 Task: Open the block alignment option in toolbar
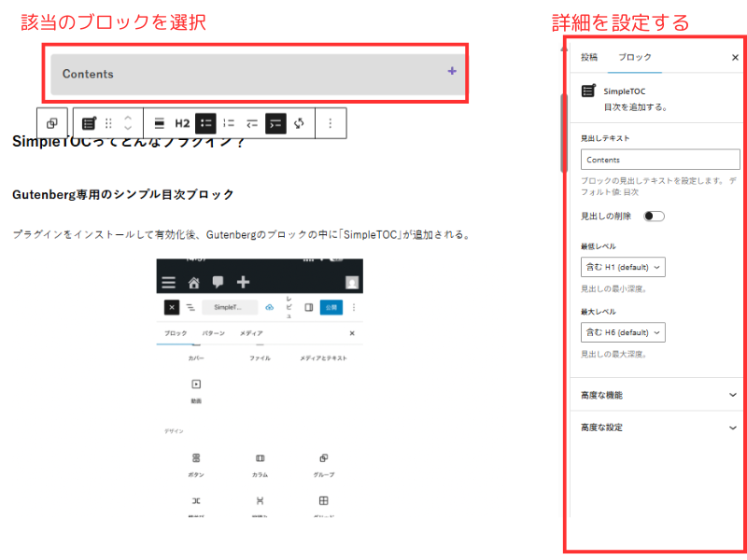click(x=160, y=123)
